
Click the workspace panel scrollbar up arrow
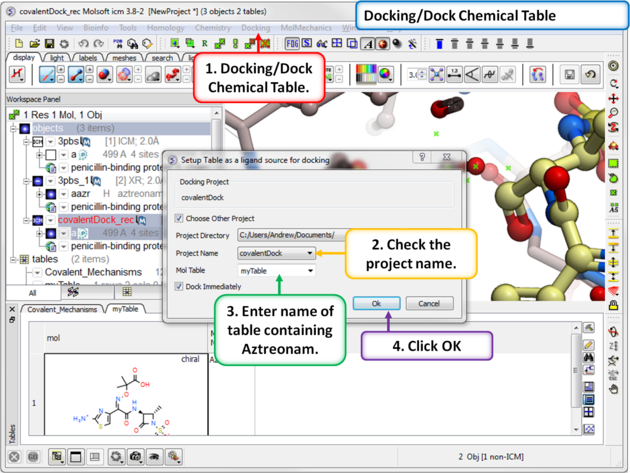pos(216,114)
